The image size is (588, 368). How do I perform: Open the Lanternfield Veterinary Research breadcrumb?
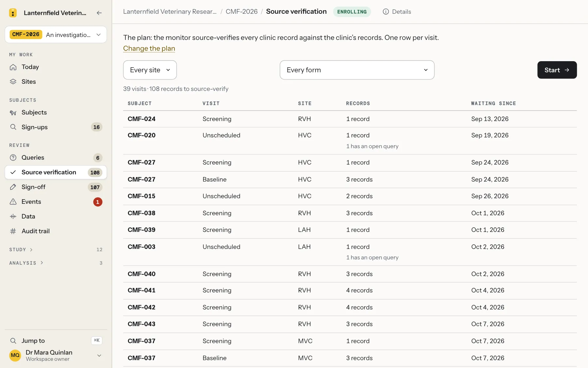coord(170,12)
